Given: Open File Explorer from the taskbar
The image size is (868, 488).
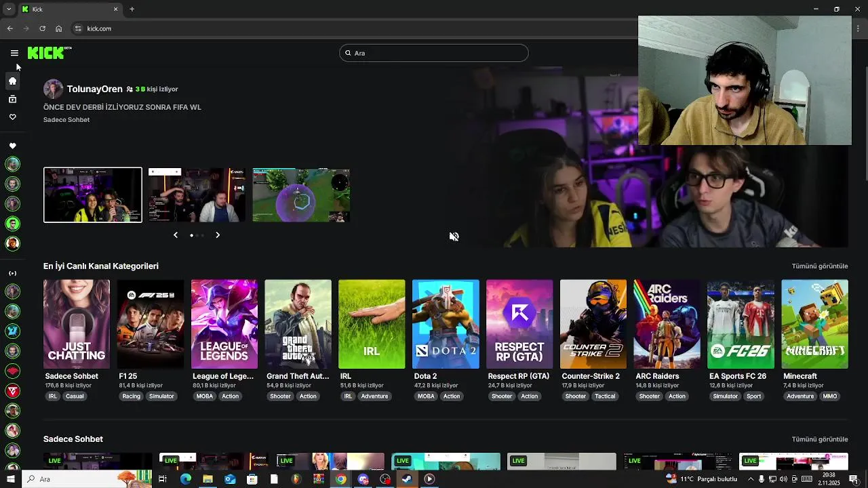Looking at the screenshot, I should 208,479.
